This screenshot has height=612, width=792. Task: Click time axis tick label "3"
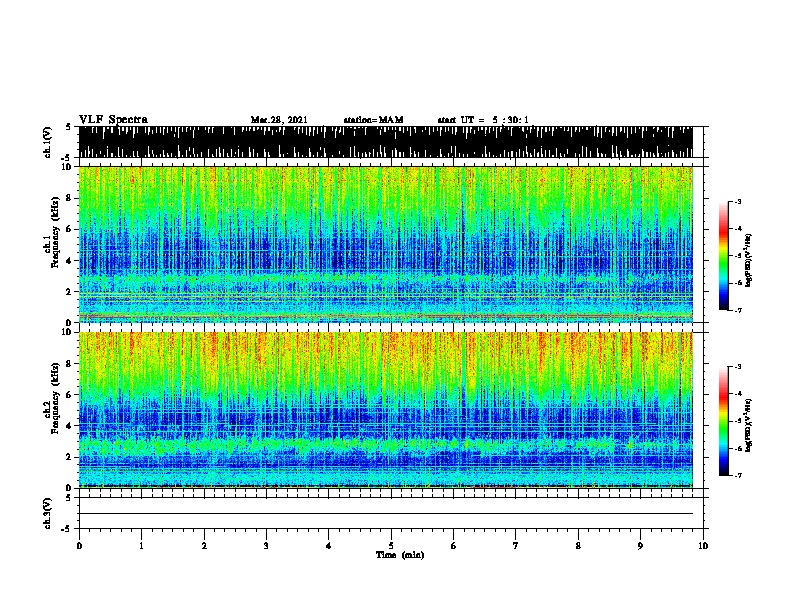266,546
